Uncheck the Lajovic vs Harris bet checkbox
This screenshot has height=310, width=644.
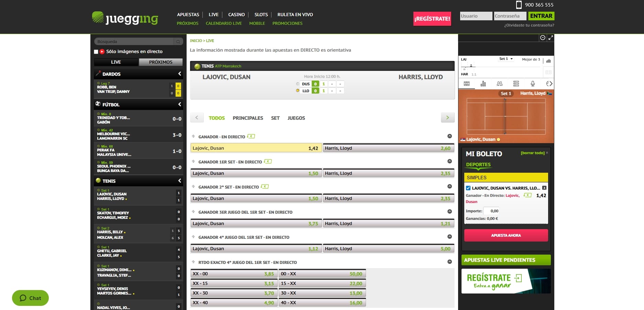tap(468, 188)
